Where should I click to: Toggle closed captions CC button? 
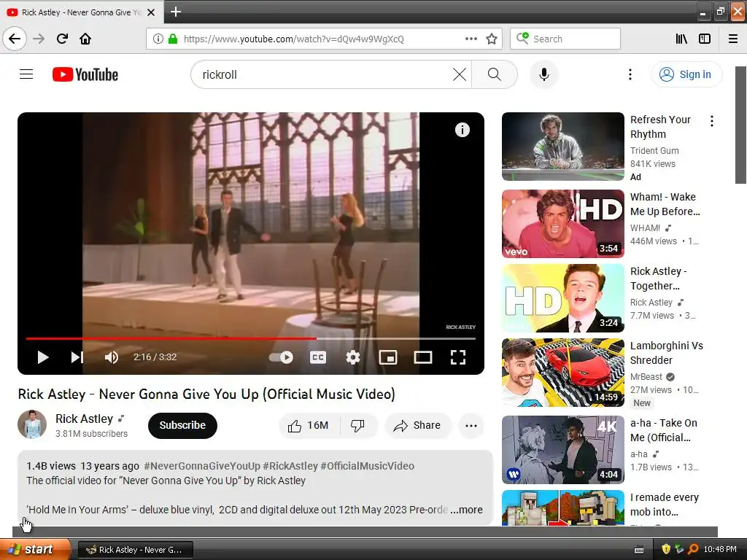click(x=318, y=357)
